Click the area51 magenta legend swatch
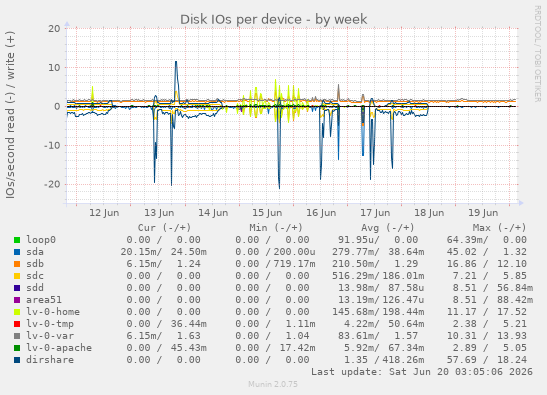This screenshot has width=547, height=395. [x=17, y=300]
